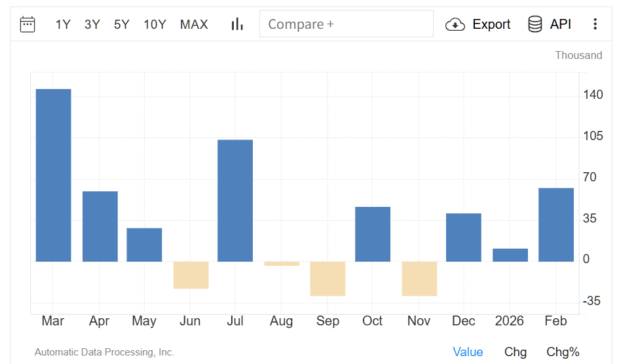Viewport: 619px width, 364px height.
Task: Switch to 10Y time range
Action: tap(155, 25)
